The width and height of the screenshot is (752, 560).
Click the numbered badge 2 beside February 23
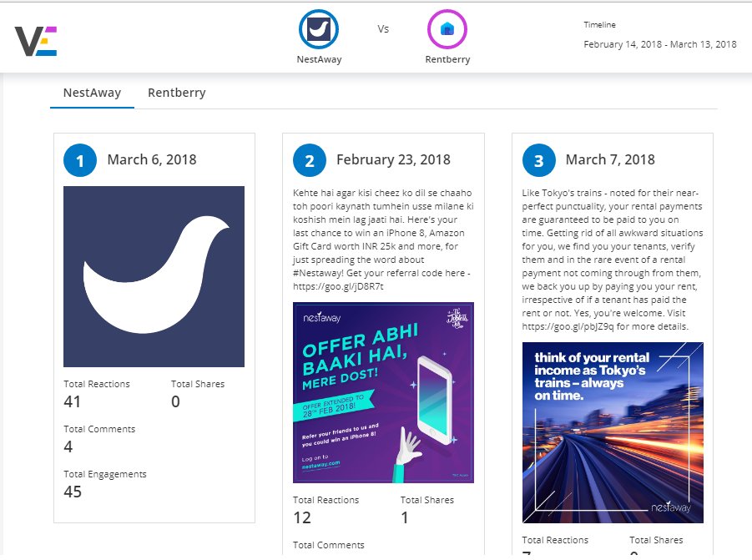click(309, 160)
